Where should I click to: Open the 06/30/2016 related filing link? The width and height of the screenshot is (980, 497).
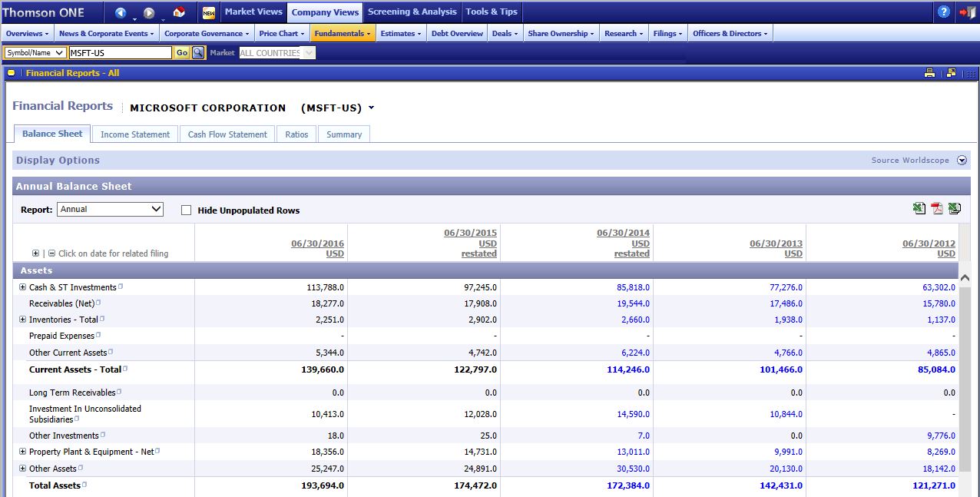click(x=317, y=244)
